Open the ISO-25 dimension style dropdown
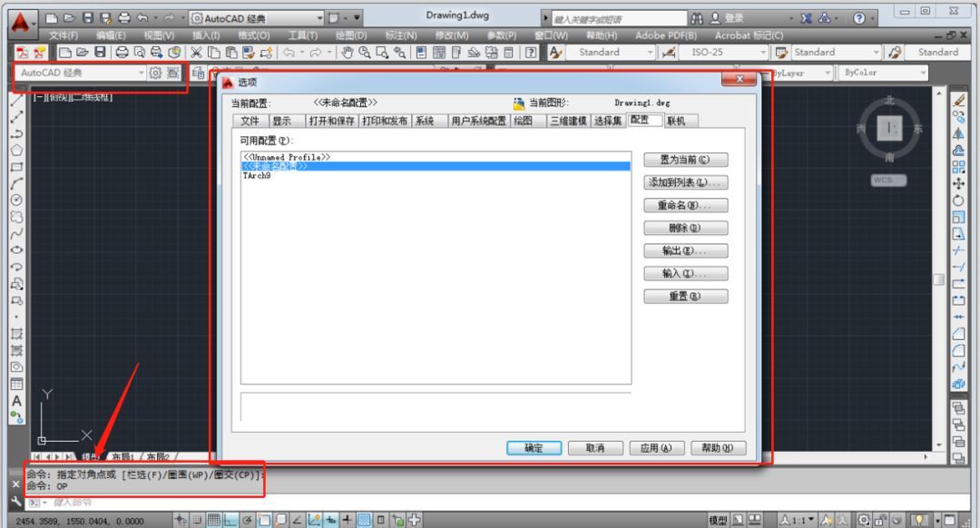 pos(723,53)
